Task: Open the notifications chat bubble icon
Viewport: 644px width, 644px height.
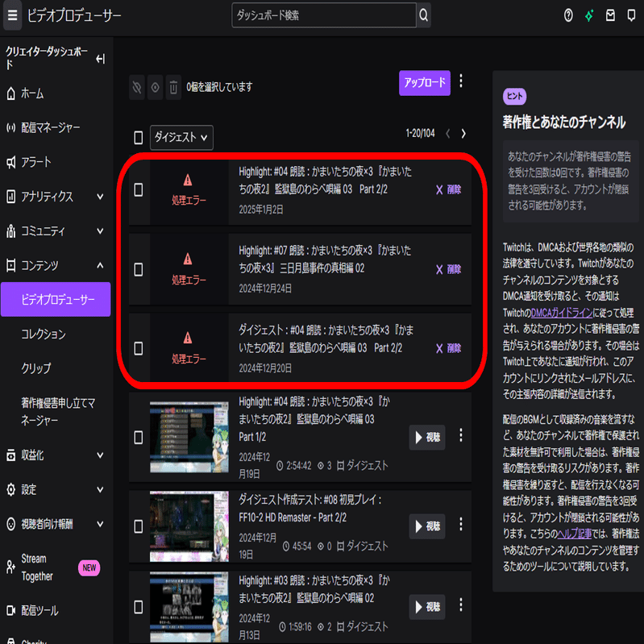Action: coord(631,15)
